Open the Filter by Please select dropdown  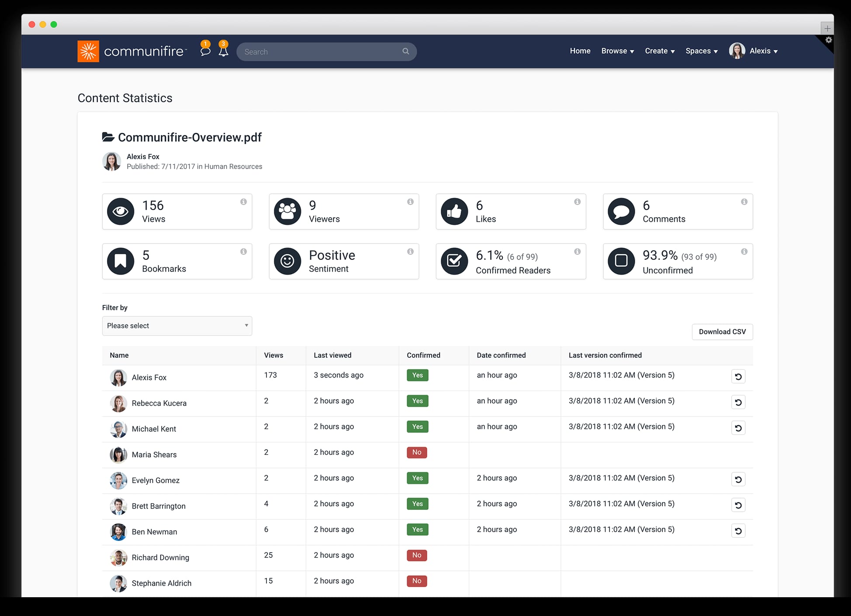[x=177, y=326]
